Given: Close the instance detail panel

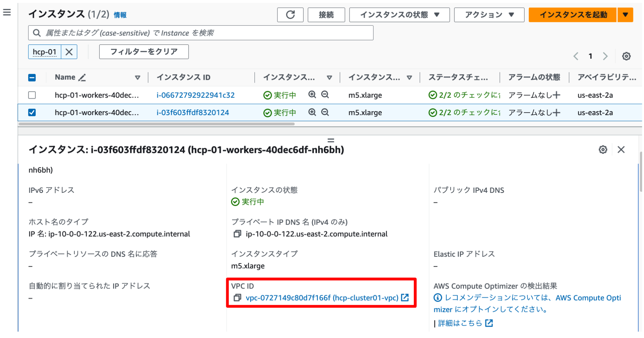Looking at the screenshot, I should [621, 149].
